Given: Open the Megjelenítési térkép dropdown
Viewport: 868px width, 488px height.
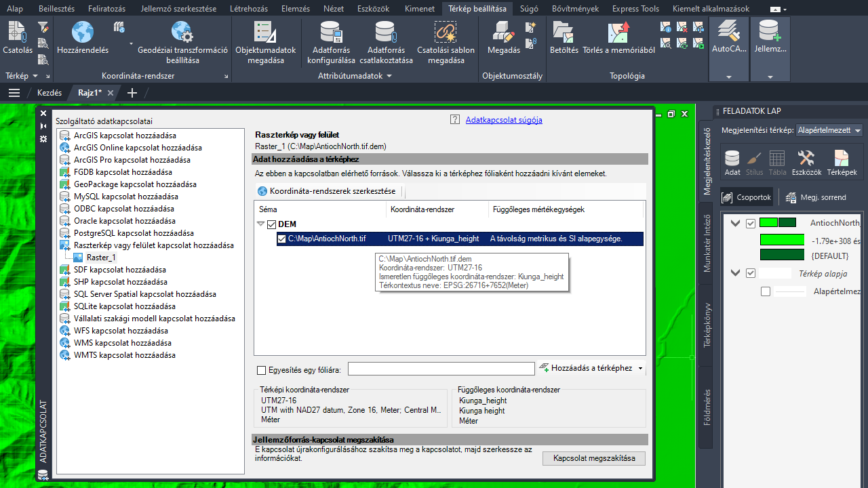Looking at the screenshot, I should pyautogui.click(x=830, y=130).
